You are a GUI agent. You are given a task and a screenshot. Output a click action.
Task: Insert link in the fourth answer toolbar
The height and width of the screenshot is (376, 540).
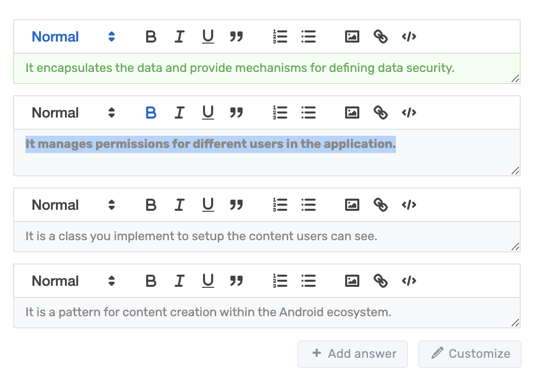[381, 281]
